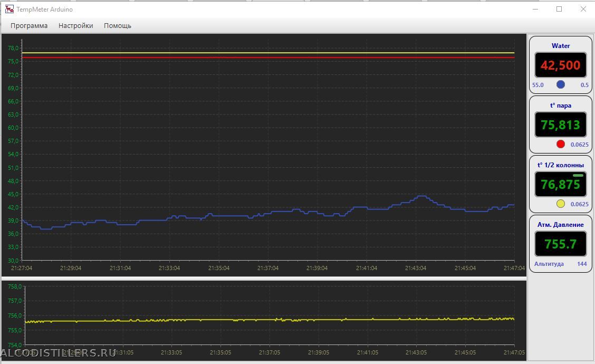Click the Water panel title
Viewport: 595px width, 364px height.
point(561,46)
